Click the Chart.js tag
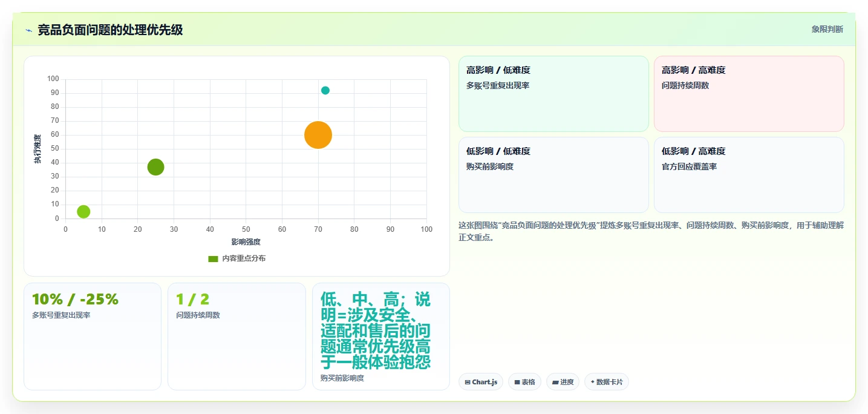 coord(481,382)
